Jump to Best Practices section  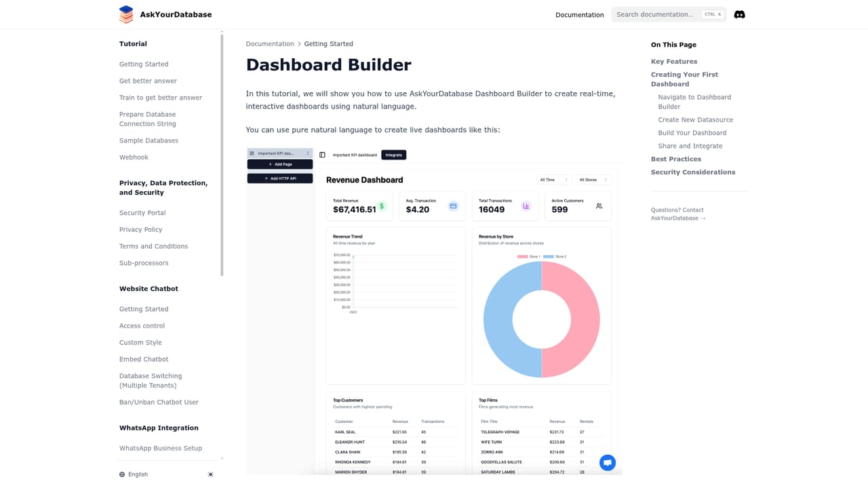coord(676,159)
